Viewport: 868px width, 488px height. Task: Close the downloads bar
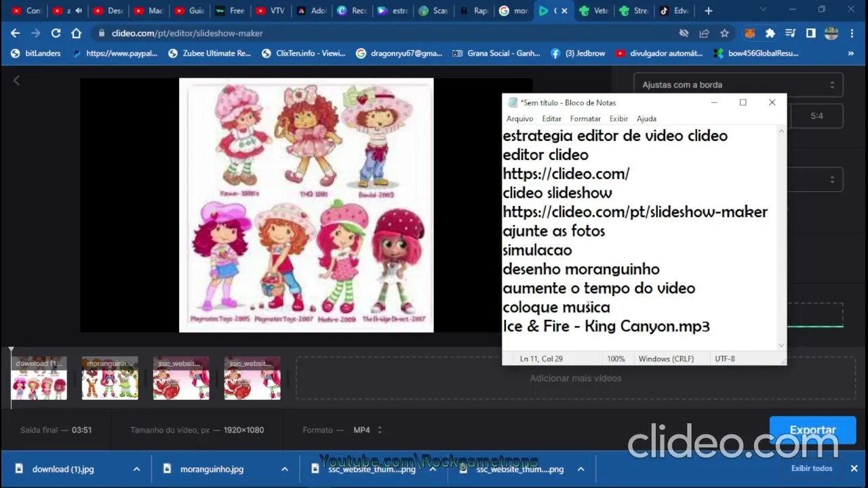tap(854, 468)
